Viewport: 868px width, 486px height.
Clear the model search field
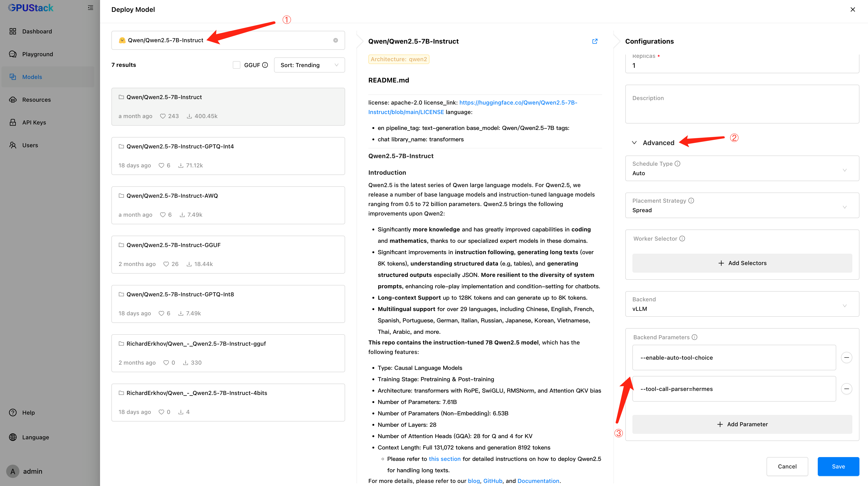[336, 41]
